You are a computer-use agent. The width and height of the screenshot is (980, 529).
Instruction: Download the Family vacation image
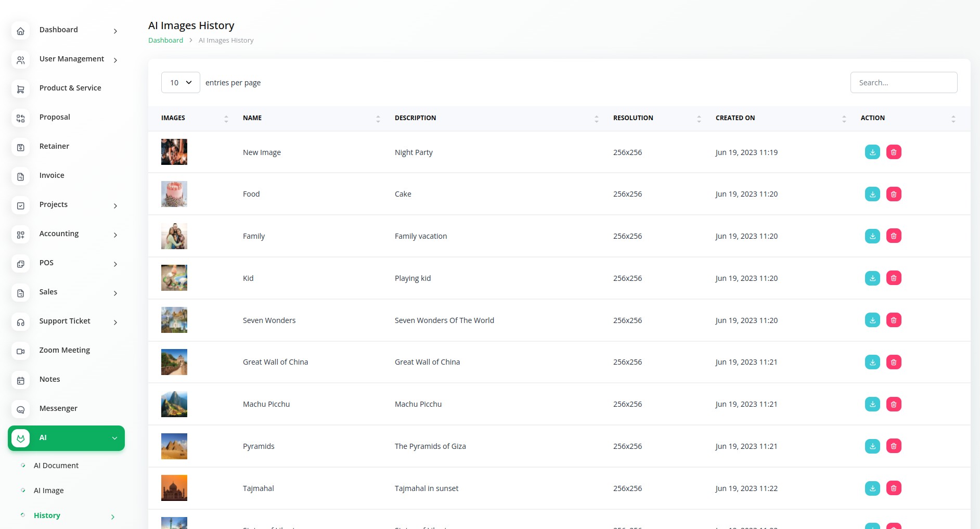(872, 236)
